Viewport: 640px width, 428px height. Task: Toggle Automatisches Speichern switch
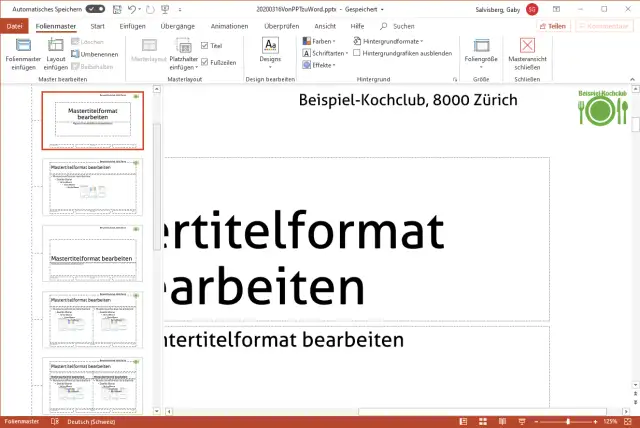[96, 9]
